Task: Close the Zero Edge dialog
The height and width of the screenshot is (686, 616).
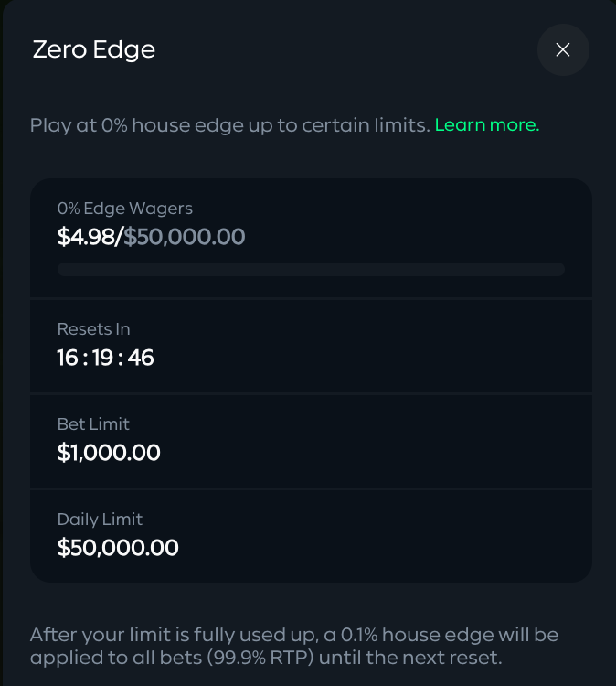Action: tap(563, 50)
